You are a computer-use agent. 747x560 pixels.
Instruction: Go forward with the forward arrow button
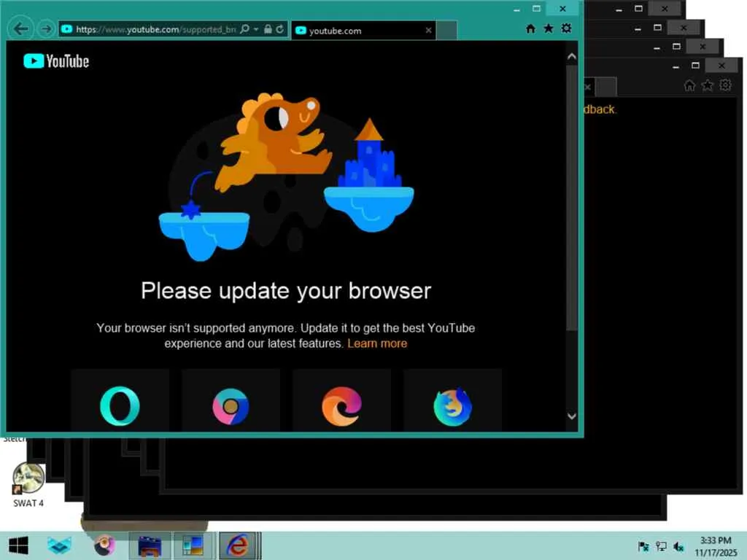[x=46, y=29]
